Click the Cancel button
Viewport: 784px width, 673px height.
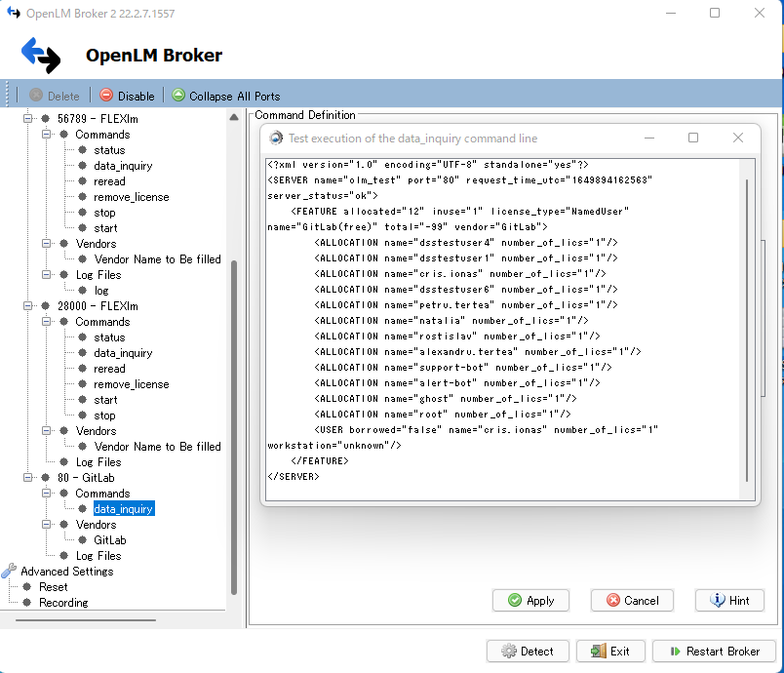[632, 600]
